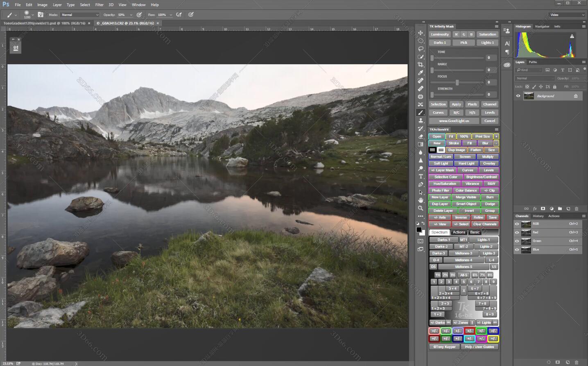This screenshot has height=366, width=588.
Task: Switch to the Paths tab
Action: coord(532,62)
